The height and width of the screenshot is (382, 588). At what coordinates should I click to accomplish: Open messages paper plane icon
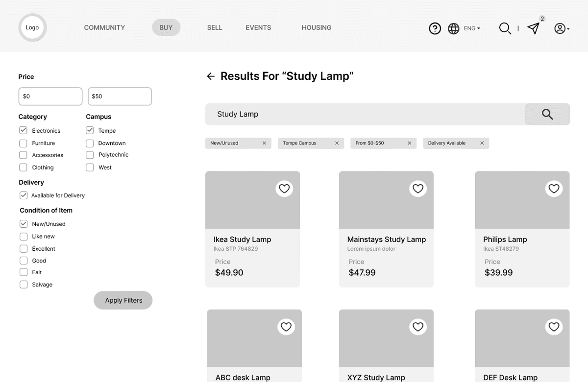coord(534,28)
